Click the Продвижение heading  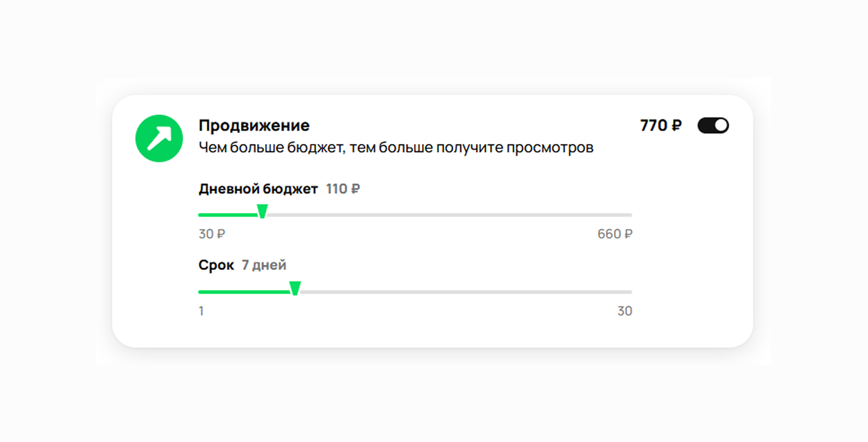(254, 125)
